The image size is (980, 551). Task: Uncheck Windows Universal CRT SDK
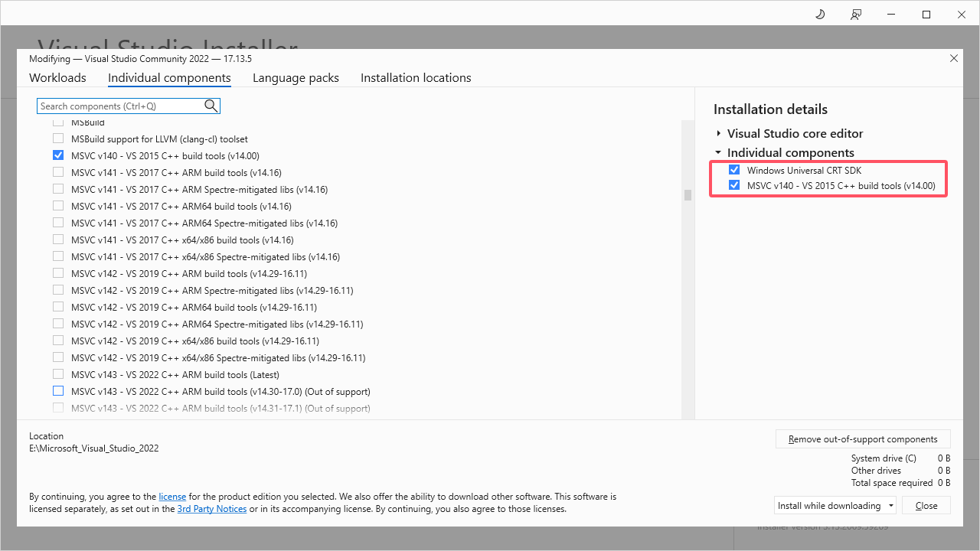pos(734,170)
